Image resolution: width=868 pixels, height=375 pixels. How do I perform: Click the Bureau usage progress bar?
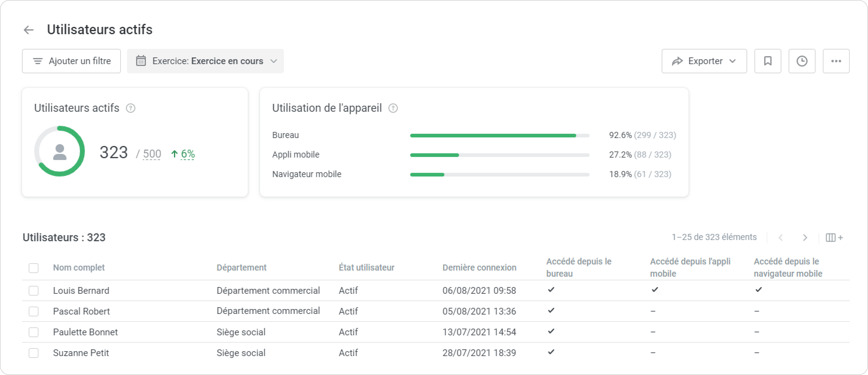(x=499, y=136)
